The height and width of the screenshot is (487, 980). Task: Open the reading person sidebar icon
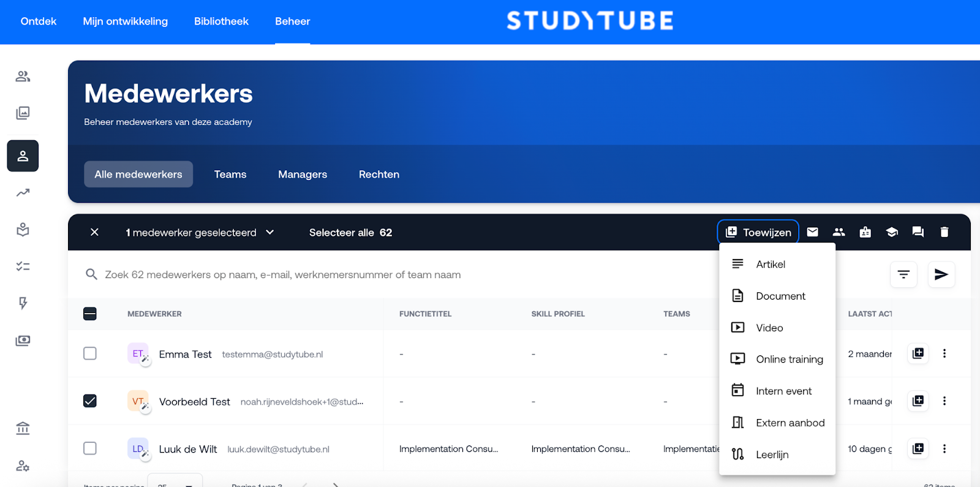click(23, 230)
